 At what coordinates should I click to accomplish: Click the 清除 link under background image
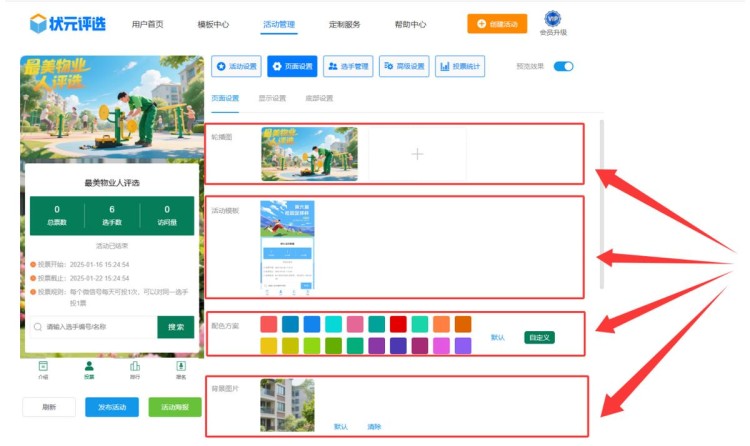374,426
